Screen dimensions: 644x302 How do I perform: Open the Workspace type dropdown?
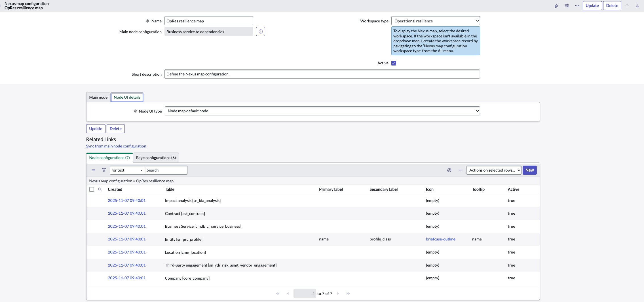(x=436, y=21)
